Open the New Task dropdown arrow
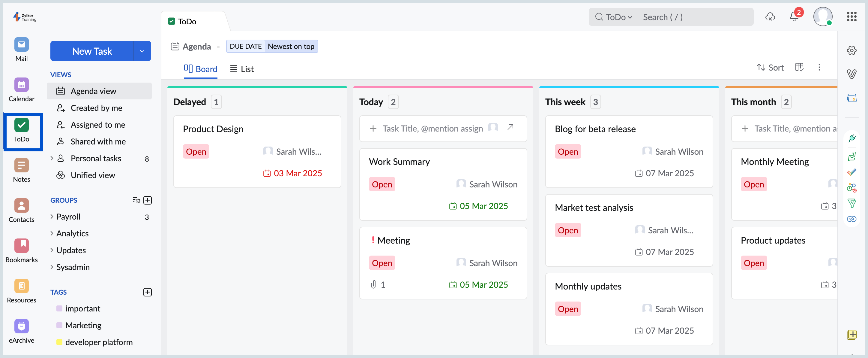Screen dimensions: 868x358 click(x=142, y=51)
